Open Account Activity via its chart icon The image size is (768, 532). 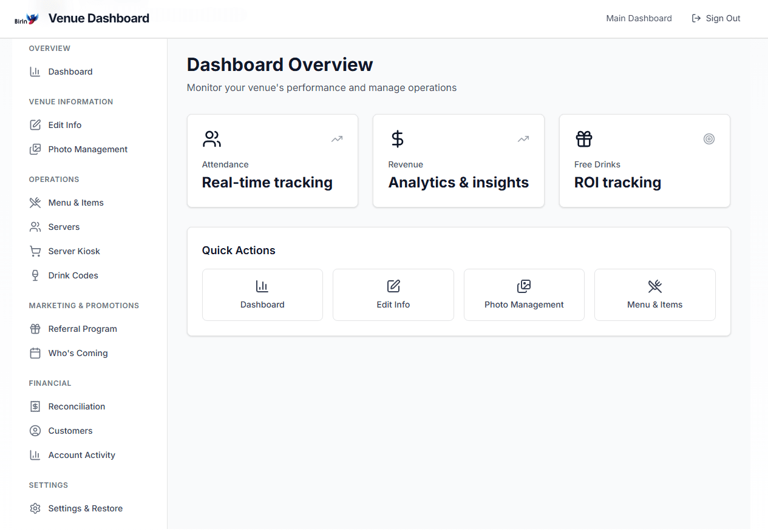tap(36, 455)
